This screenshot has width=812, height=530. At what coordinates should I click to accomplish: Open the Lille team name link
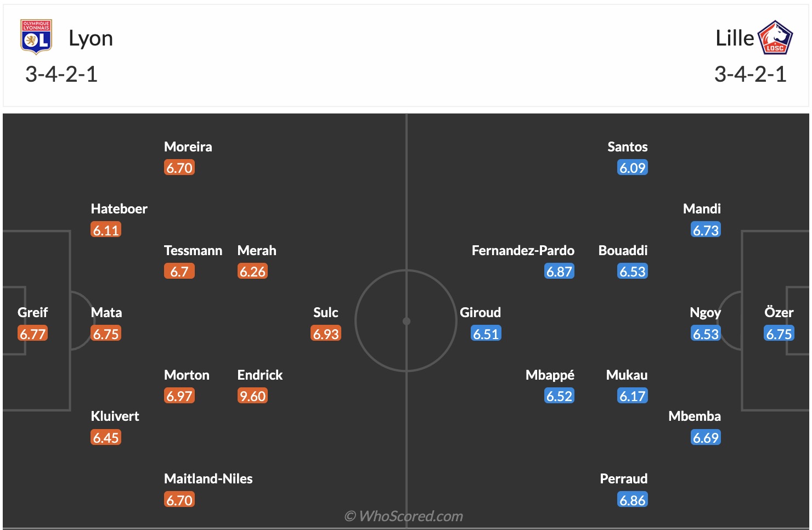pos(735,38)
